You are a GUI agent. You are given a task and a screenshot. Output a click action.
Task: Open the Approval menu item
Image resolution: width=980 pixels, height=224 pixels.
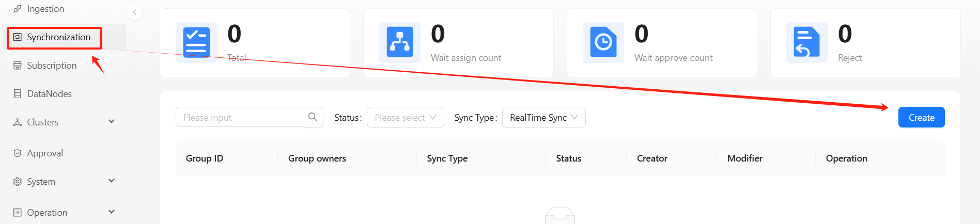[45, 153]
